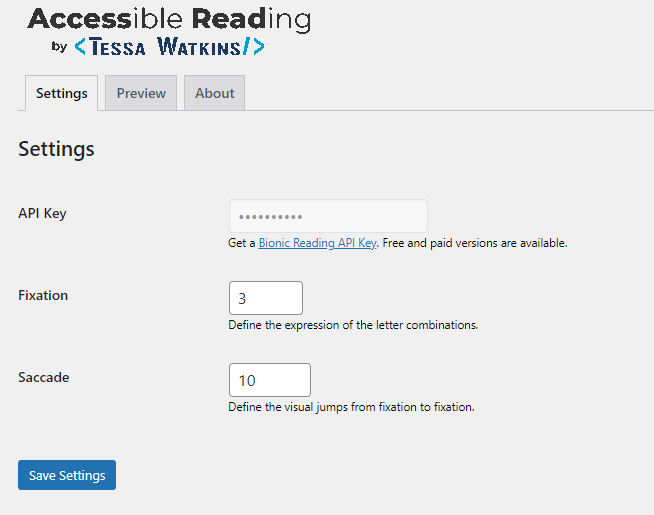Viewport: 654px width, 515px height.
Task: Click the Fixation letter combinations description
Action: click(353, 325)
